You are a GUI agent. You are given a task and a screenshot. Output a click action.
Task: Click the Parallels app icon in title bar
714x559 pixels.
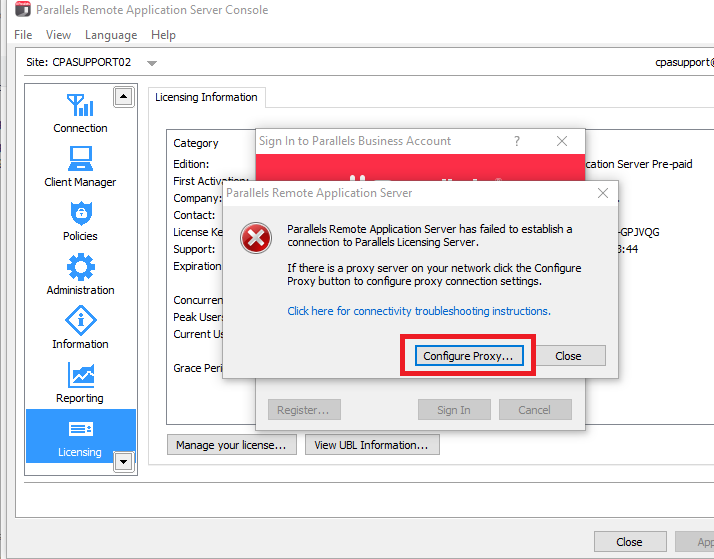click(23, 9)
